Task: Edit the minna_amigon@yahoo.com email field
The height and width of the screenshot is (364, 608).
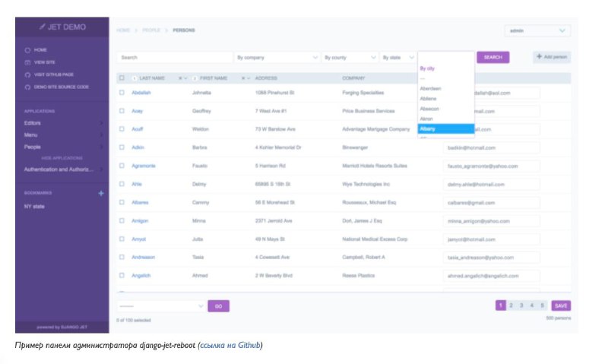Action: [491, 221]
